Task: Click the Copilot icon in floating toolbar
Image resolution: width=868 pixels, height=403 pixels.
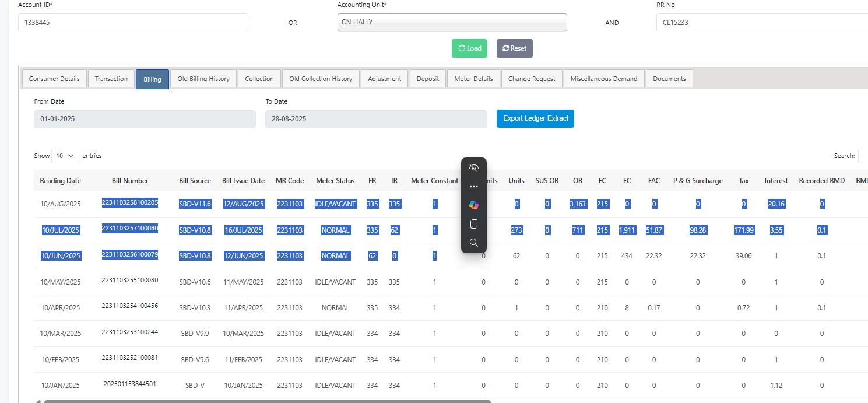Action: 474,205
